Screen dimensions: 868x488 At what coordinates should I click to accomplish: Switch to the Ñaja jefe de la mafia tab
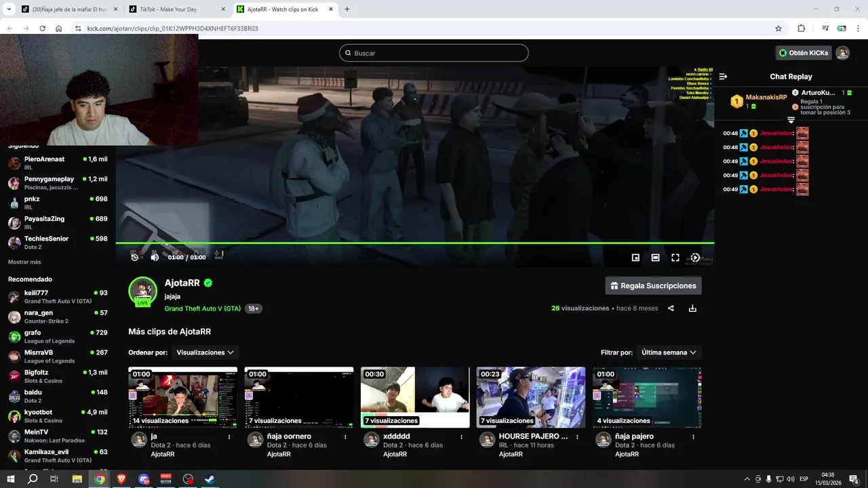click(x=68, y=9)
